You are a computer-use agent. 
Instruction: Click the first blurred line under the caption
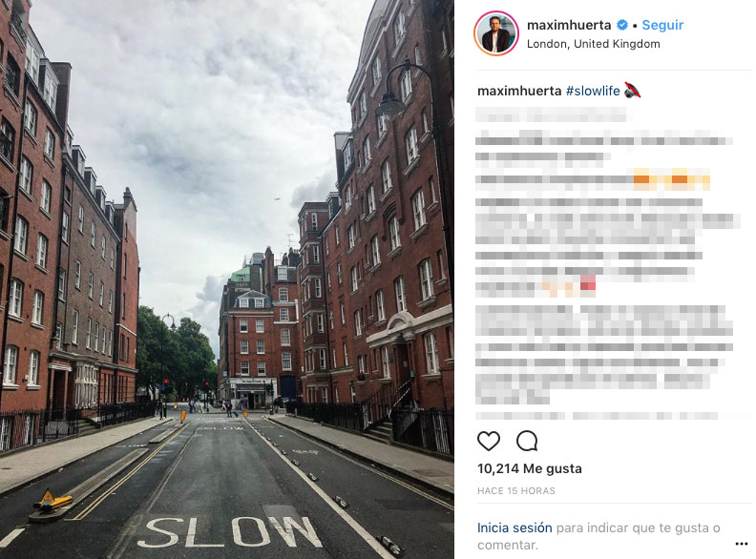(x=551, y=114)
